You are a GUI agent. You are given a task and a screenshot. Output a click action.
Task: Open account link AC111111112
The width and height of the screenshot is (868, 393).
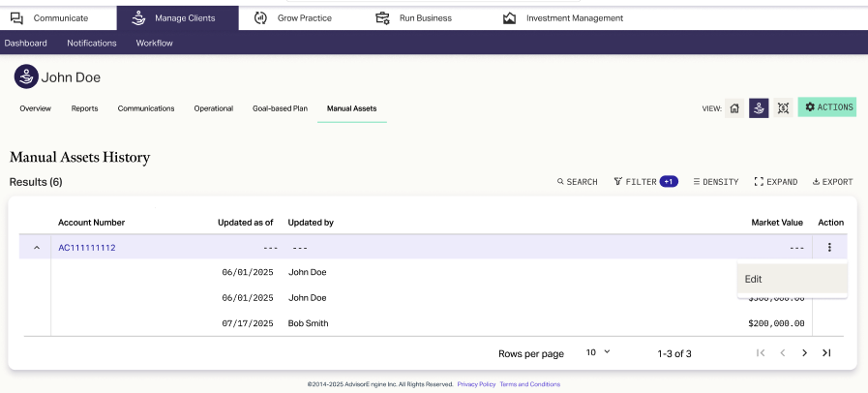tap(87, 248)
